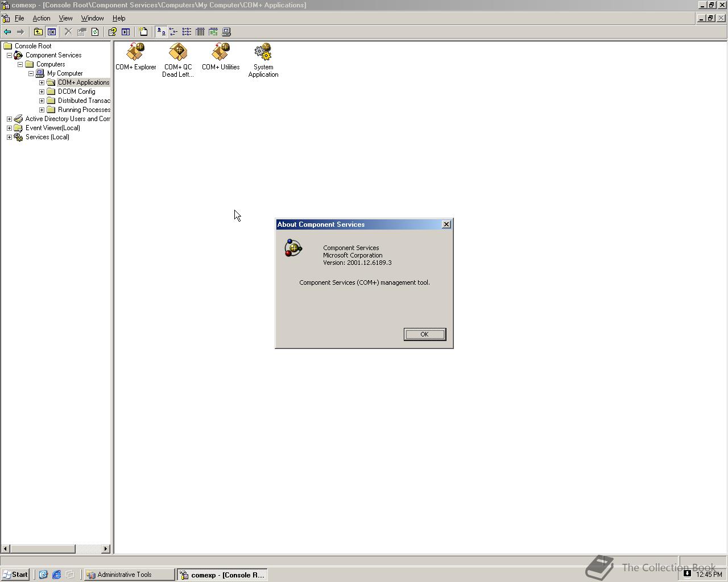
Task: Select the System Application icon
Action: [x=263, y=60]
